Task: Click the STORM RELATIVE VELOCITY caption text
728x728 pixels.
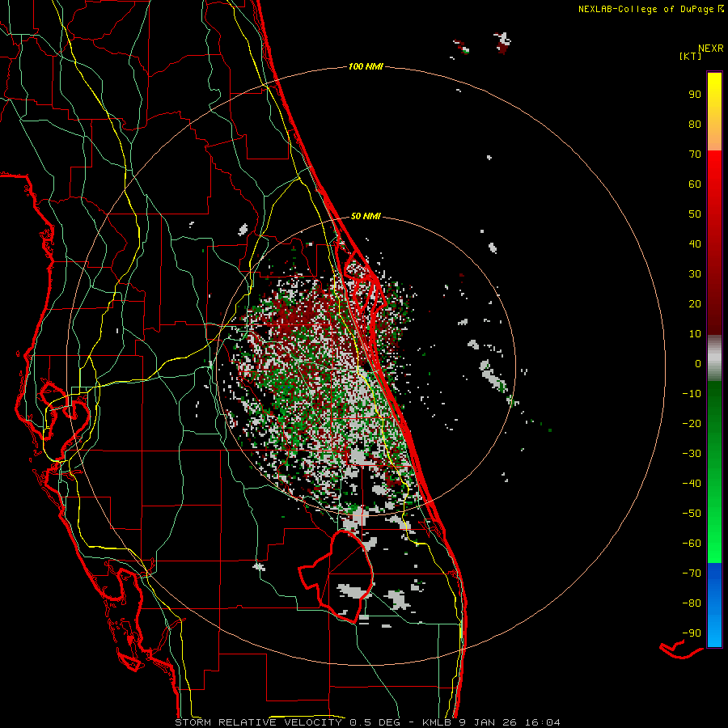Action: pos(258,722)
